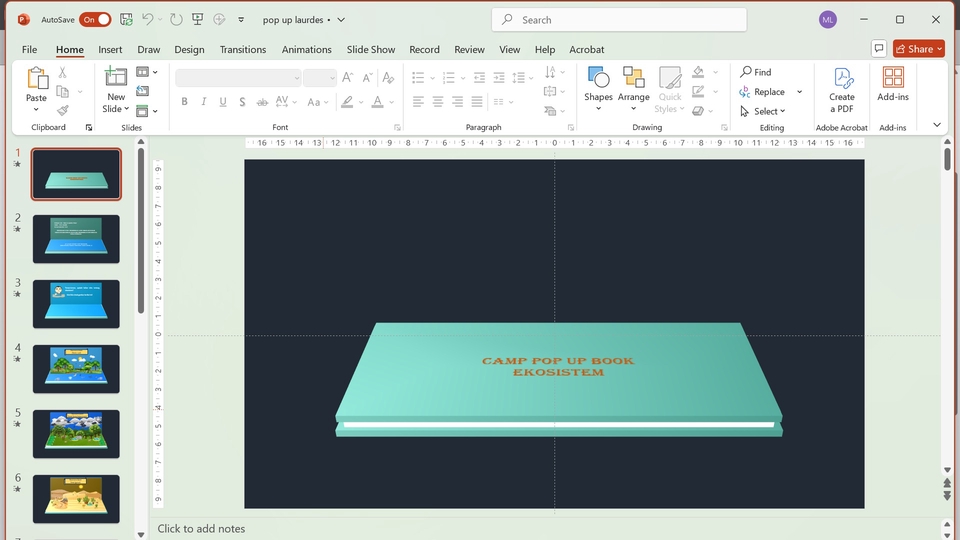
Task: Decrease font size
Action: [367, 78]
